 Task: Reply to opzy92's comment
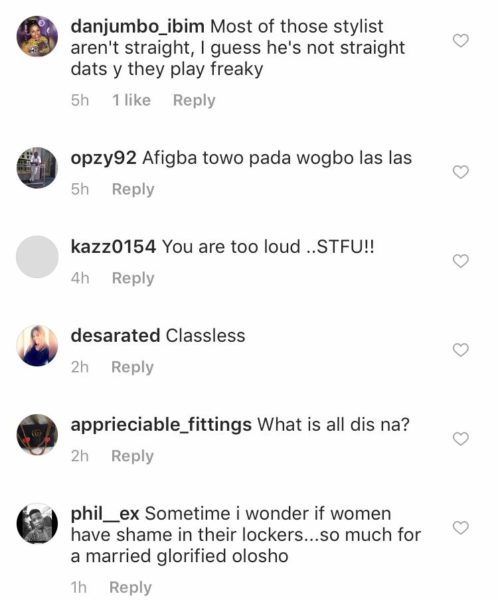point(133,189)
